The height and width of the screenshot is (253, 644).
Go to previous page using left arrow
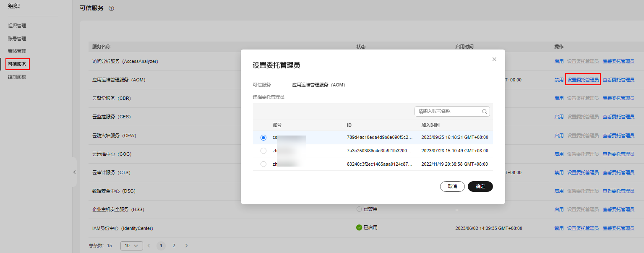149,245
